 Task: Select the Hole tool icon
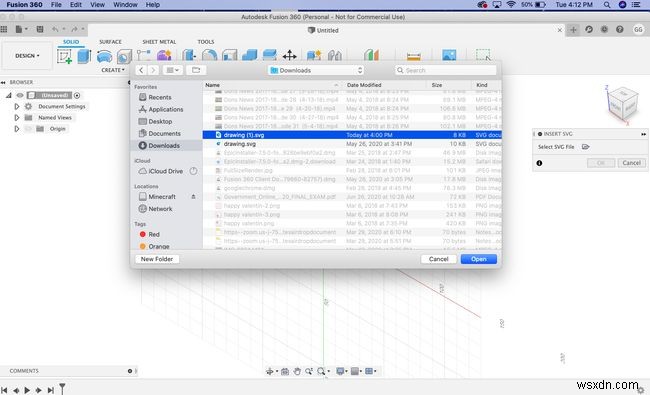click(x=124, y=56)
